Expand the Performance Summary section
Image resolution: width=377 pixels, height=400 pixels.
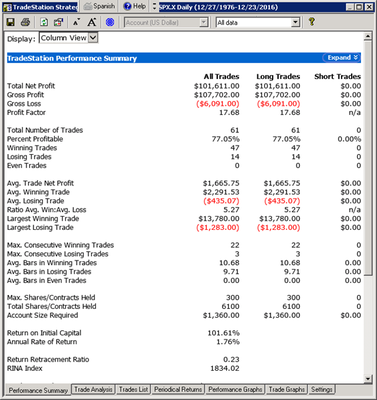pos(342,58)
